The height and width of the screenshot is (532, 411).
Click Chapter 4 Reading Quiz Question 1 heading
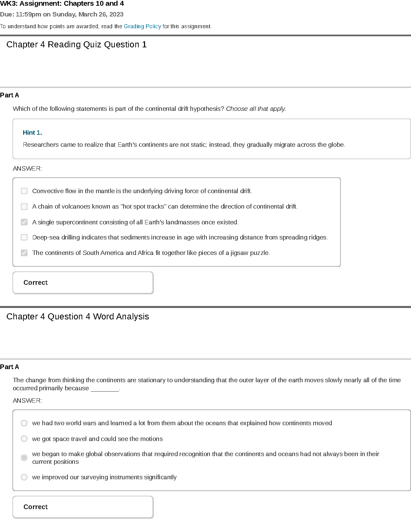(77, 45)
